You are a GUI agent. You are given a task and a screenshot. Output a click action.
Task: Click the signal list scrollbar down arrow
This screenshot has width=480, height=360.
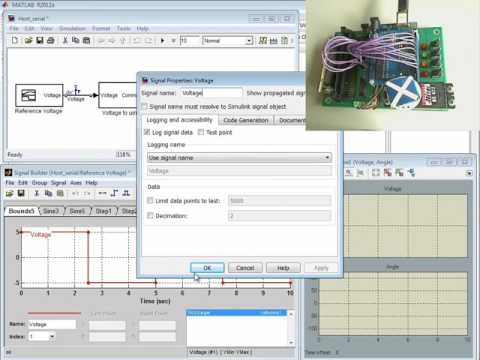click(x=291, y=342)
